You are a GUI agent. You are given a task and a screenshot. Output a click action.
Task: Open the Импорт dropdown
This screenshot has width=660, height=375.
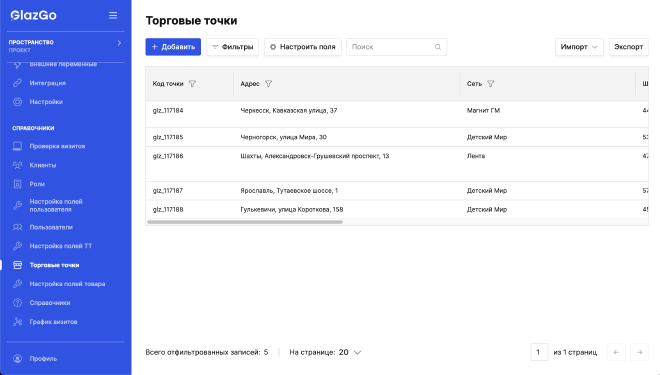pos(579,47)
